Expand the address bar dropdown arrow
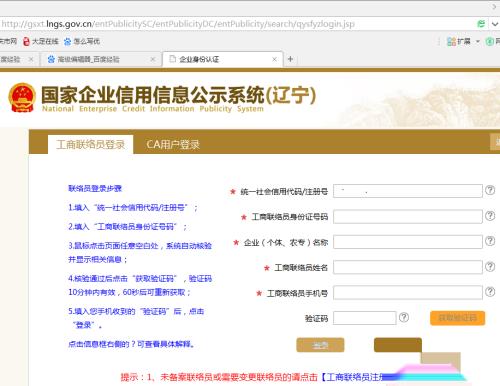The image size is (500, 386). coord(495,24)
